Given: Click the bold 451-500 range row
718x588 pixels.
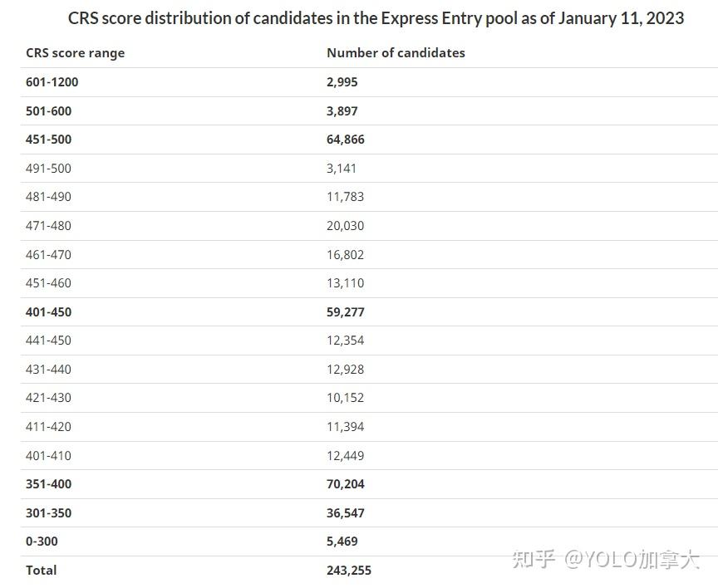Looking at the screenshot, I should click(x=49, y=140).
